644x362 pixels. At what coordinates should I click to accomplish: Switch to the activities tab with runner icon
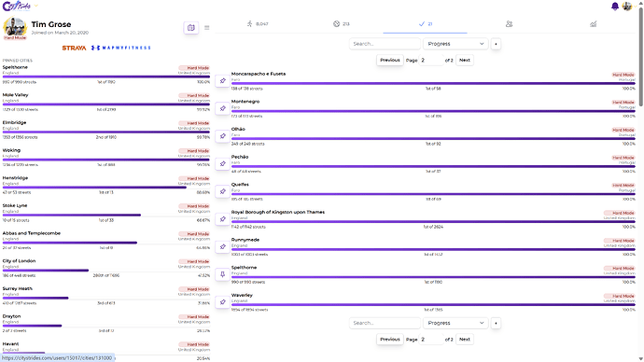pos(257,24)
